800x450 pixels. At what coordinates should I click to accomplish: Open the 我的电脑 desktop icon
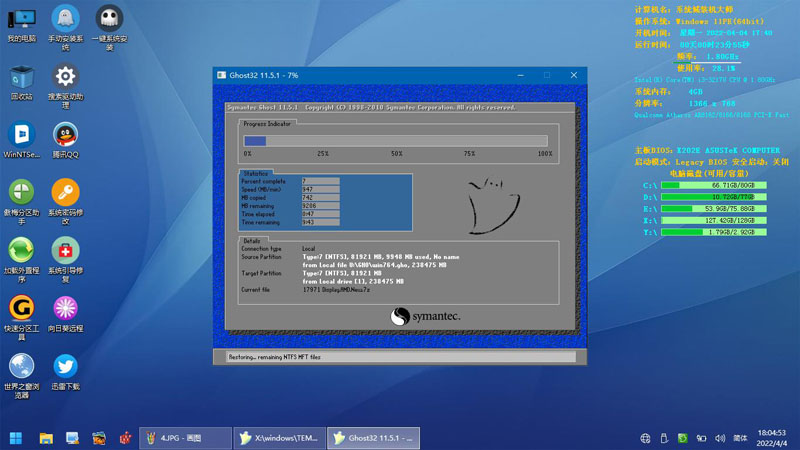(21, 26)
